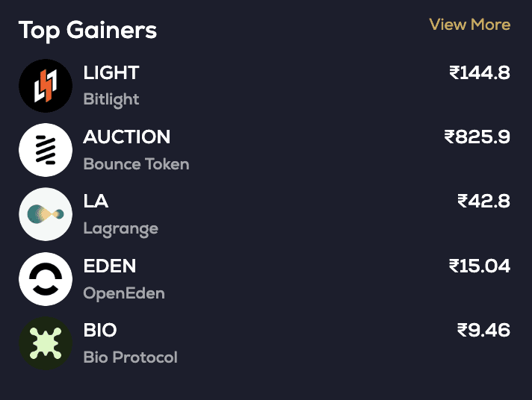Click the Lagrange subtitle text
532x400 pixels.
(121, 228)
